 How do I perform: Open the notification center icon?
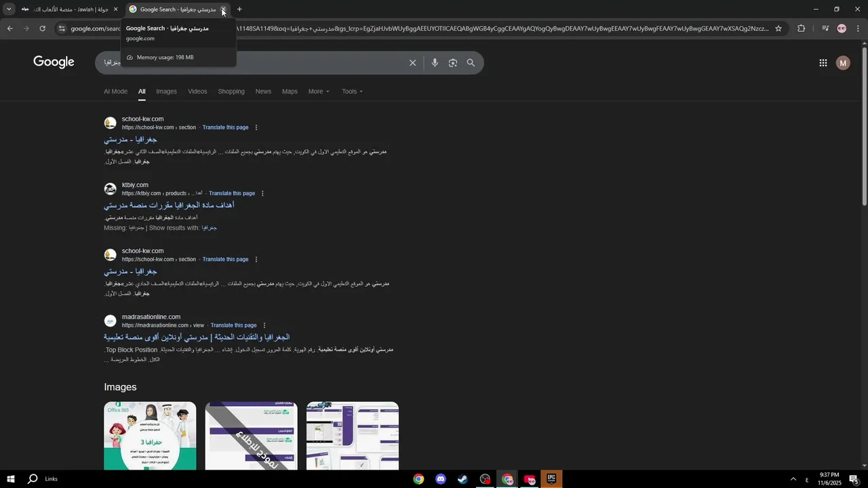[854, 479]
